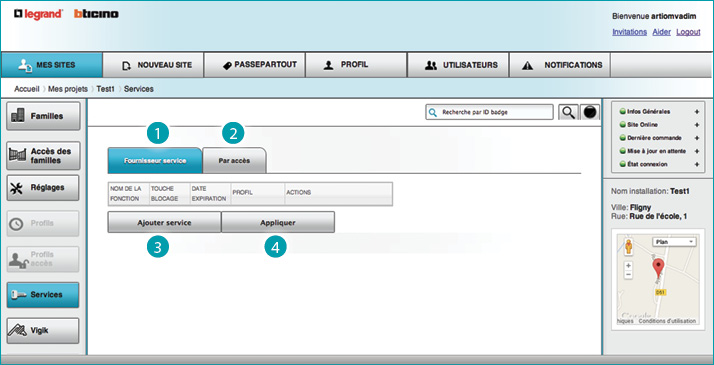The width and height of the screenshot is (714, 365).
Task: Open the Passepartout menu
Action: 255,65
